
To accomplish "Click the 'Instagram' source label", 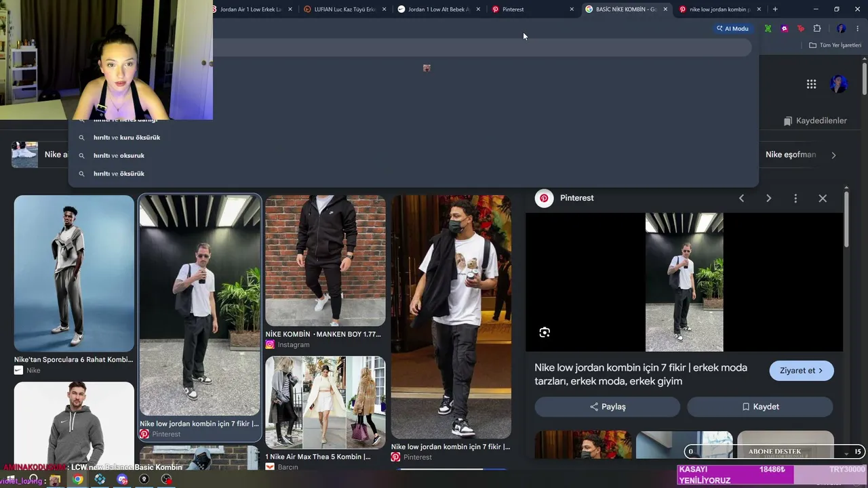I will 294,345.
